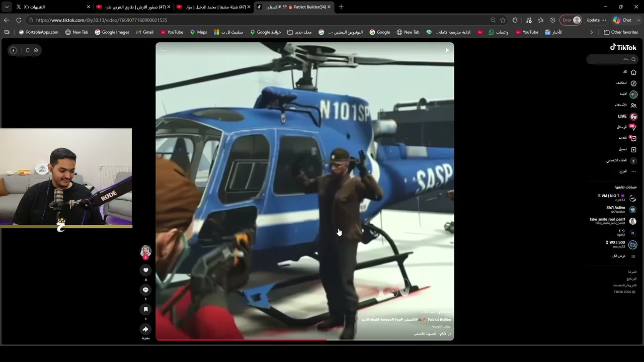Viewport: 644px width, 362px height.
Task: Open the VM | N O T followed account
Action: 616,198
